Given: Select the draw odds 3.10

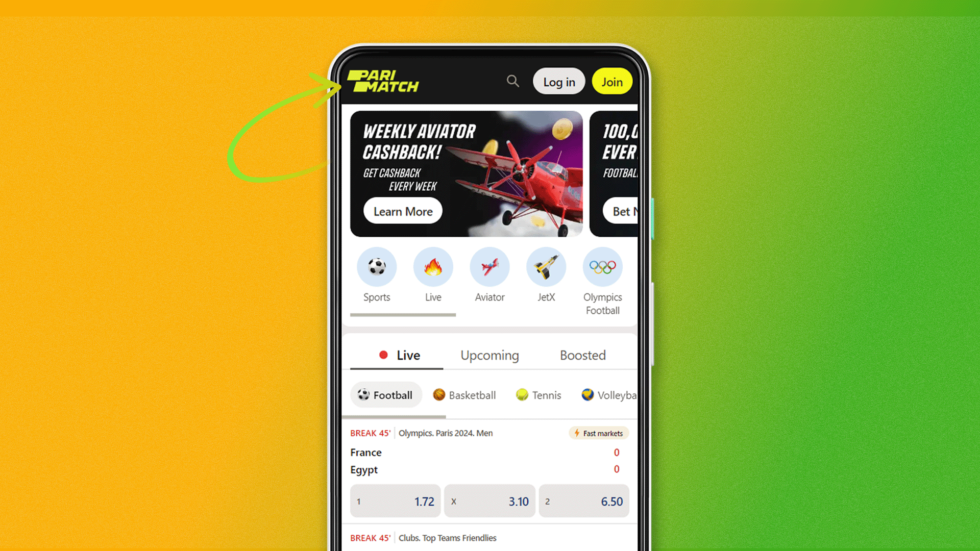Looking at the screenshot, I should [489, 501].
